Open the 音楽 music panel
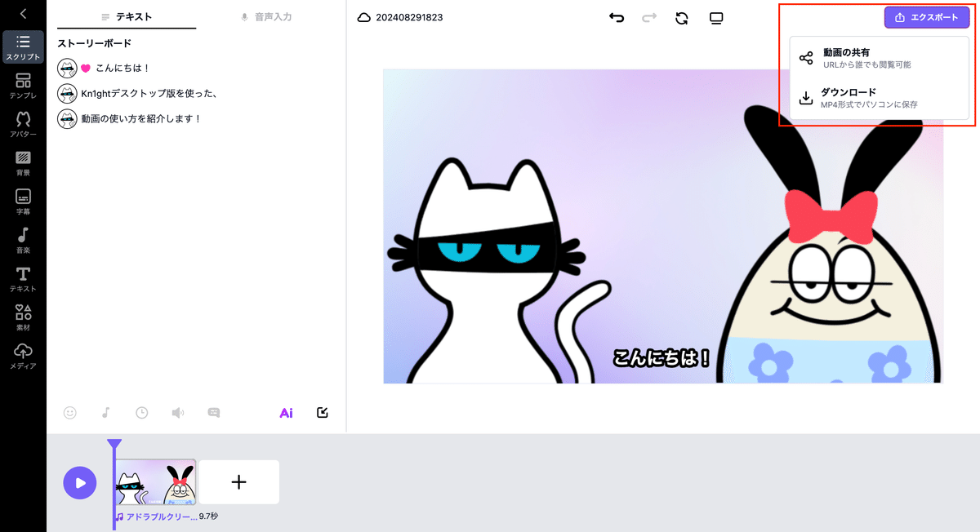 tap(23, 241)
